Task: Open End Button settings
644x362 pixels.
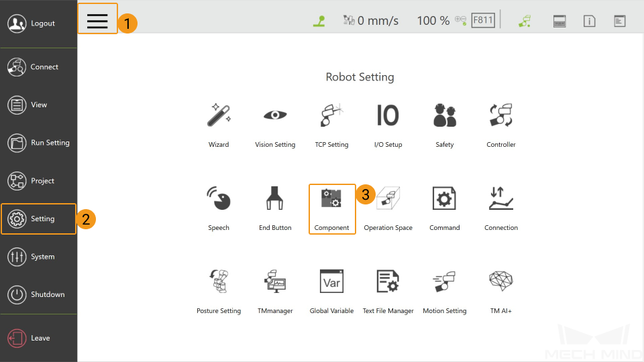Action: 275,209
